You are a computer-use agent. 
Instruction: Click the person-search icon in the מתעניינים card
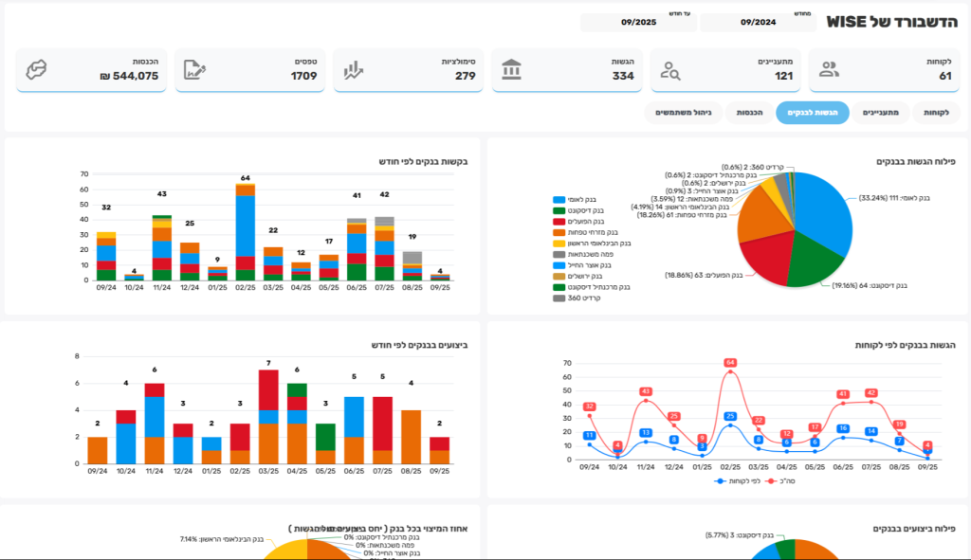click(670, 70)
